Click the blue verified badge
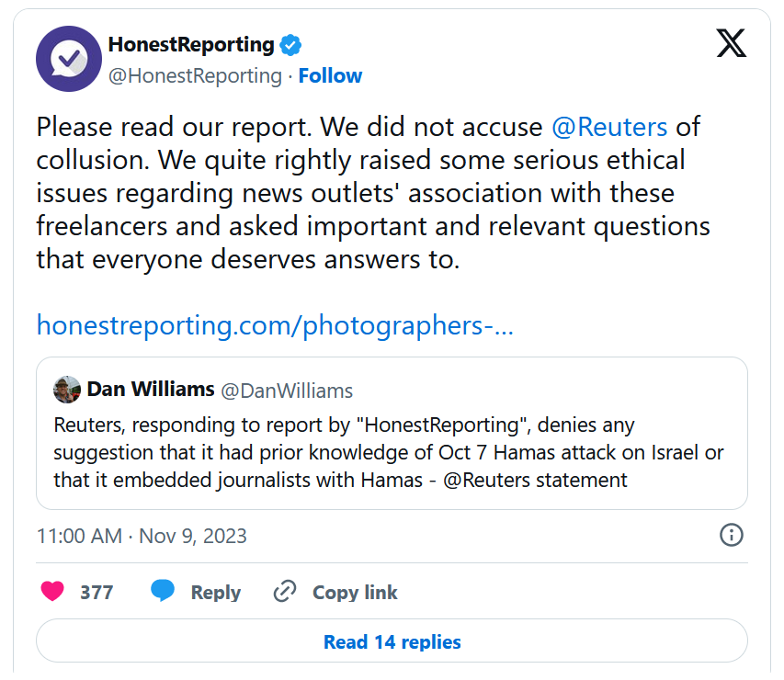 pos(290,45)
